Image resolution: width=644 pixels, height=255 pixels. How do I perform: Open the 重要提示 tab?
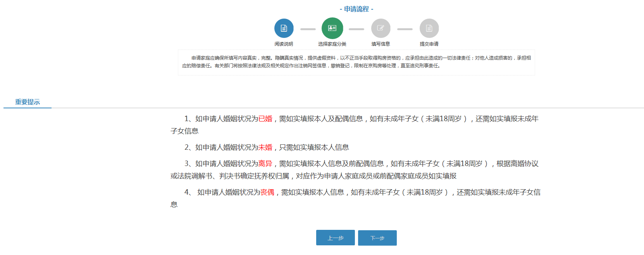point(28,102)
